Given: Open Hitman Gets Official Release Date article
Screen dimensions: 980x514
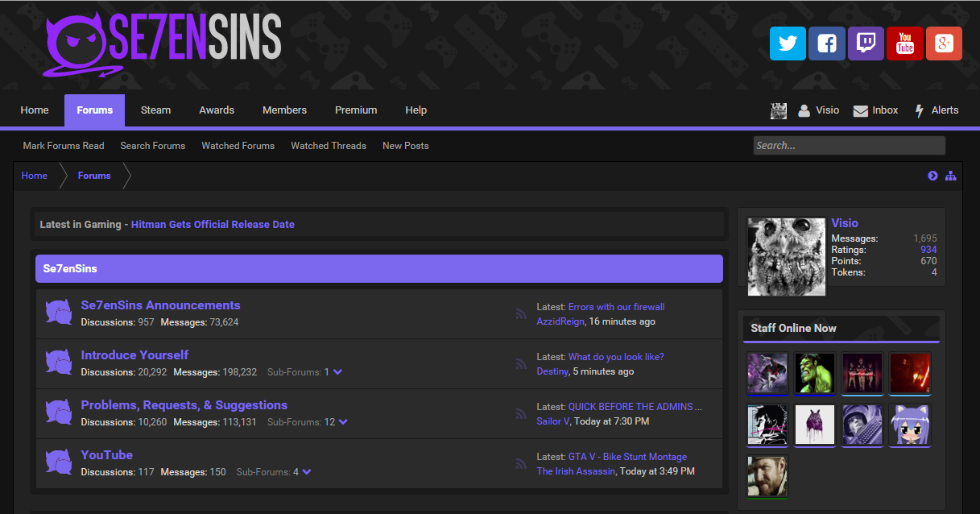Looking at the screenshot, I should coord(213,225).
